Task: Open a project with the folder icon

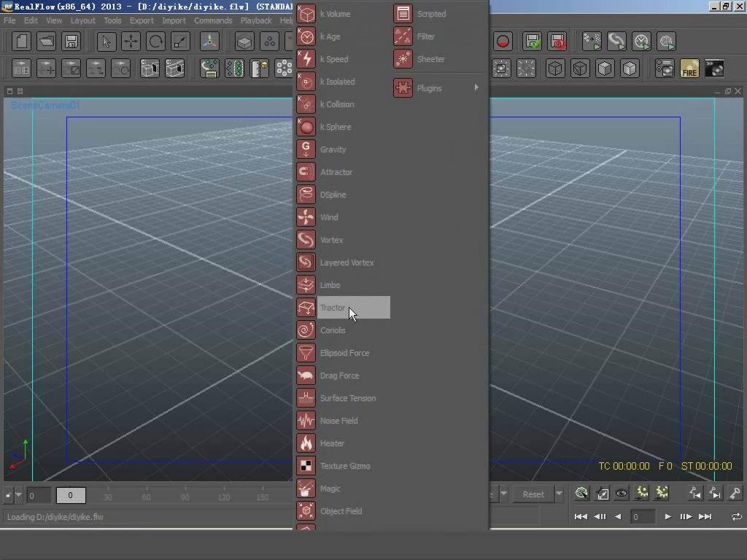Action: (x=46, y=42)
